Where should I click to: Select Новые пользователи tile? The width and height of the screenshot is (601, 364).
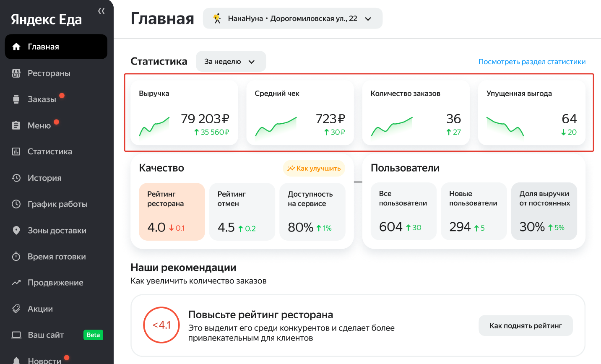pyautogui.click(x=474, y=211)
